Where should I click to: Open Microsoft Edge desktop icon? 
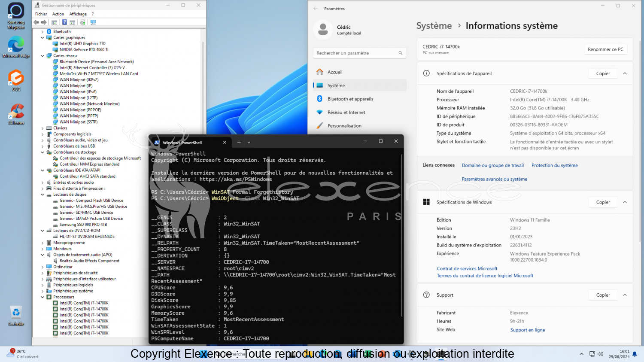(16, 48)
